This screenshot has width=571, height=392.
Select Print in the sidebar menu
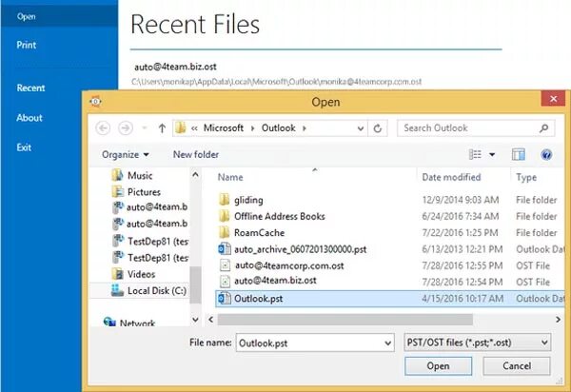(27, 45)
